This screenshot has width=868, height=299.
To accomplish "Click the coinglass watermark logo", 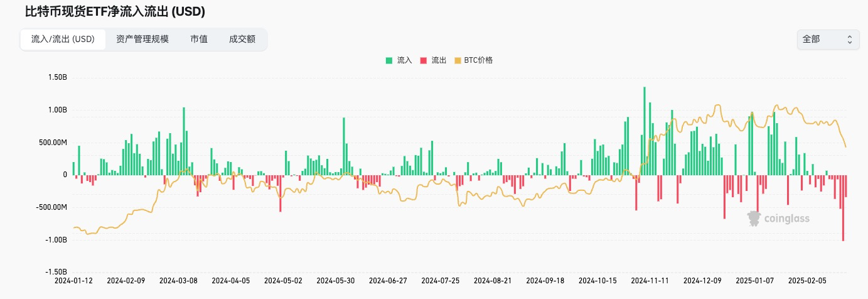I will pyautogui.click(x=778, y=218).
